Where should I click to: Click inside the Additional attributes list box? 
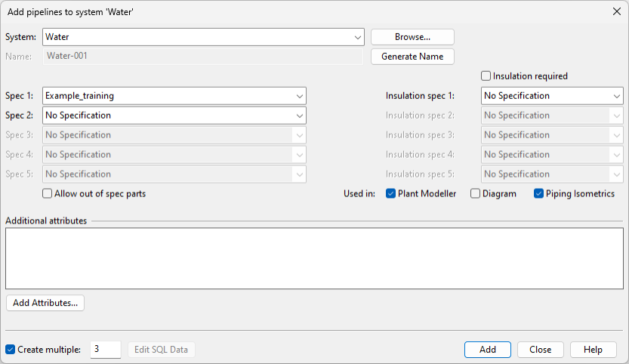coord(314,258)
